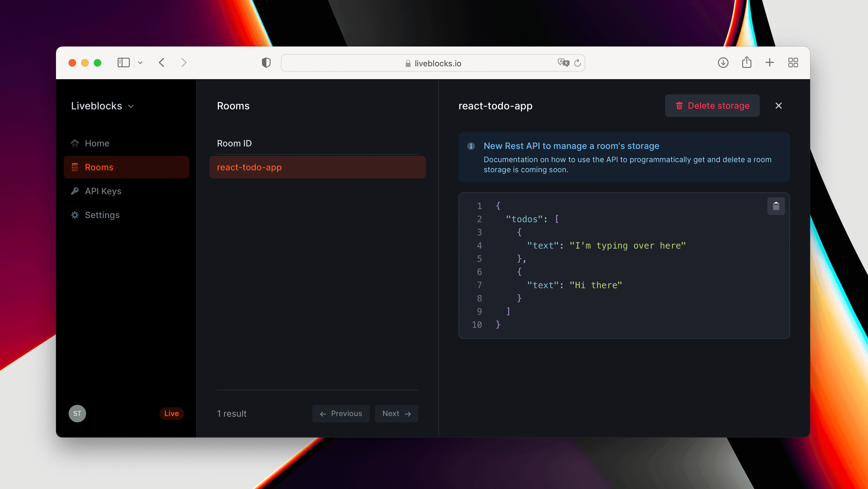Click the liveblocks.io address bar
The height and width of the screenshot is (489, 868).
point(433,62)
